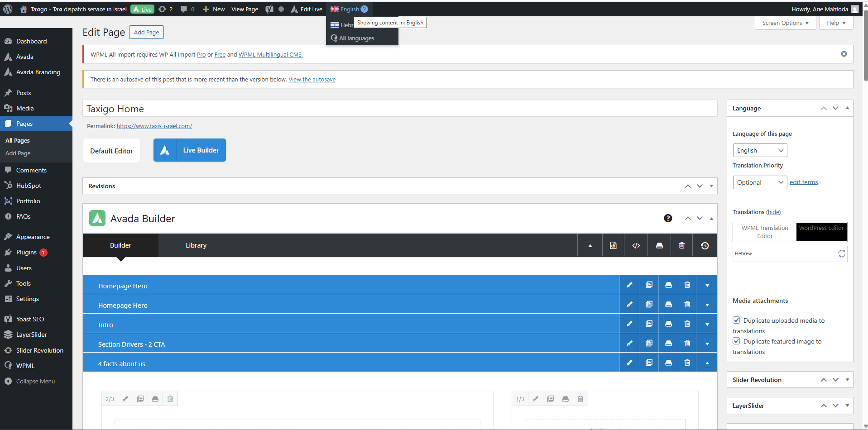This screenshot has width=868, height=430.
Task: Toggle the Slider Revolution panel
Action: click(847, 380)
